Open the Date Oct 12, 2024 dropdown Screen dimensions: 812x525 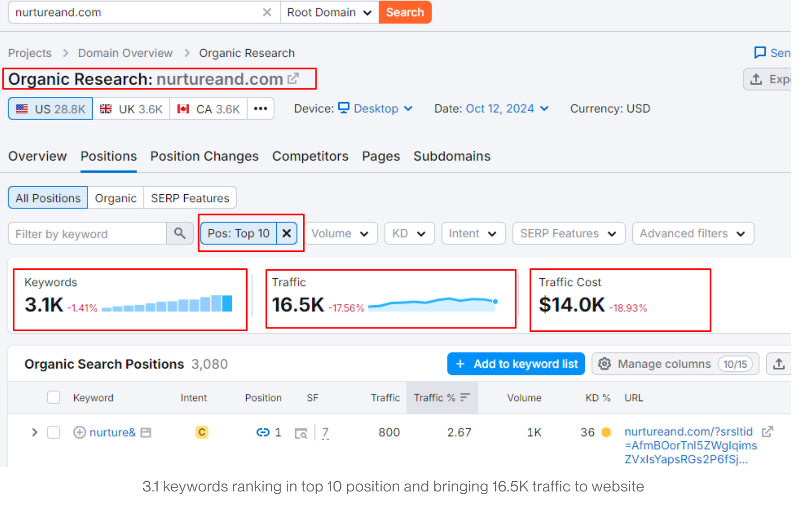tap(507, 109)
